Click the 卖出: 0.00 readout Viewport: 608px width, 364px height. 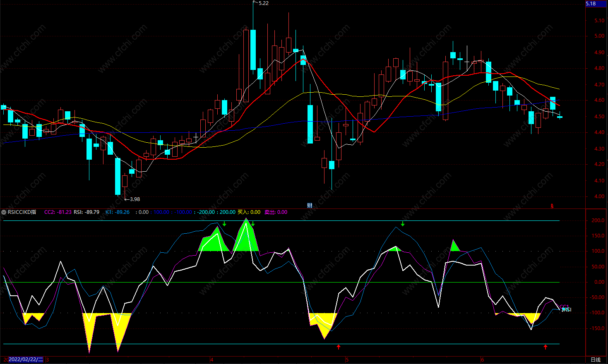point(276,212)
